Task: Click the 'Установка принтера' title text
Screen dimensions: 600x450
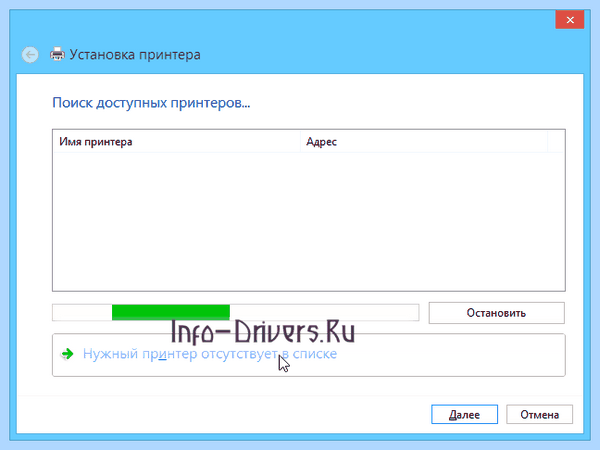Action: coord(135,55)
